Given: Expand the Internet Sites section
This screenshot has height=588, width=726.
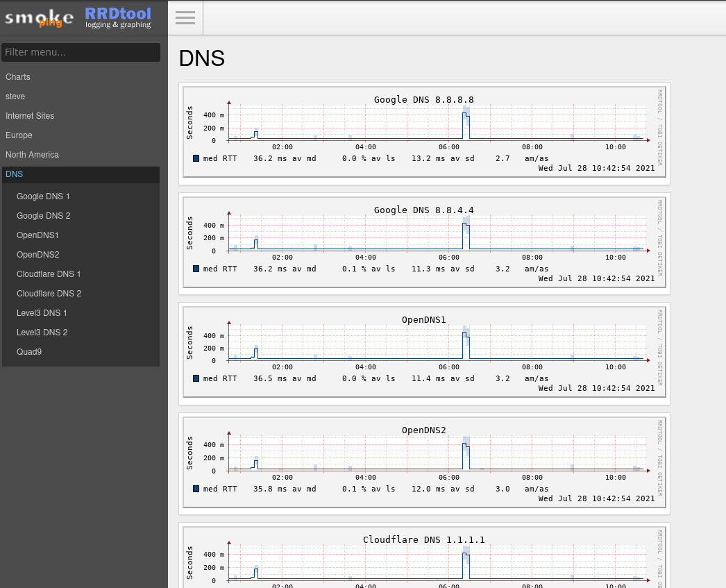Looking at the screenshot, I should point(30,116).
